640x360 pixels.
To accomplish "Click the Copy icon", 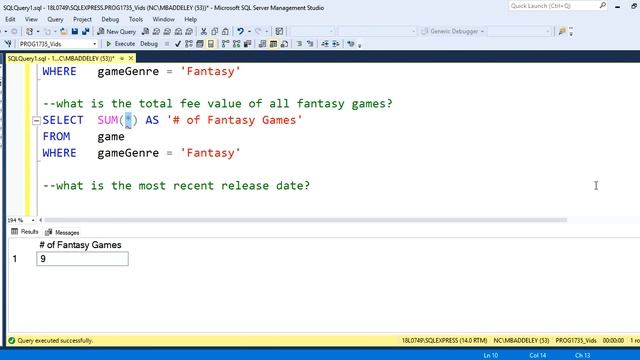I will [x=214, y=31].
